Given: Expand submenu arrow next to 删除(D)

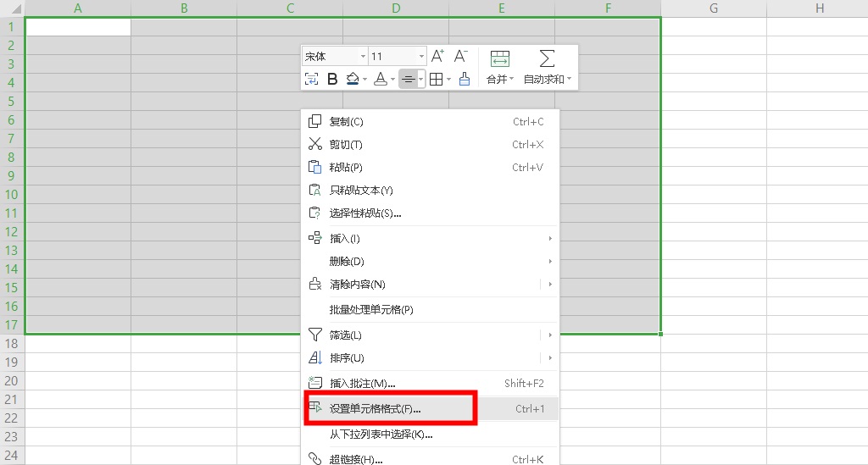Looking at the screenshot, I should click(549, 261).
